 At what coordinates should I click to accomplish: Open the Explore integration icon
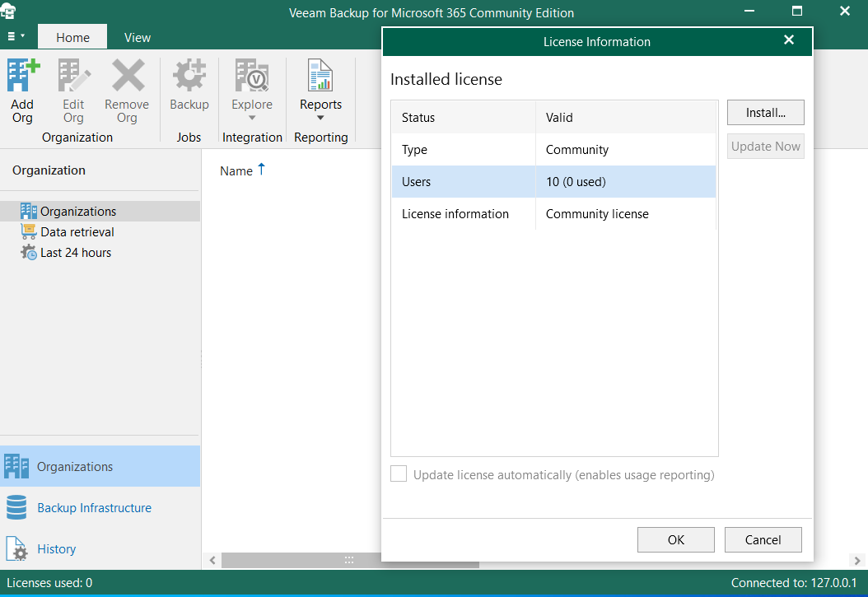pos(252,75)
